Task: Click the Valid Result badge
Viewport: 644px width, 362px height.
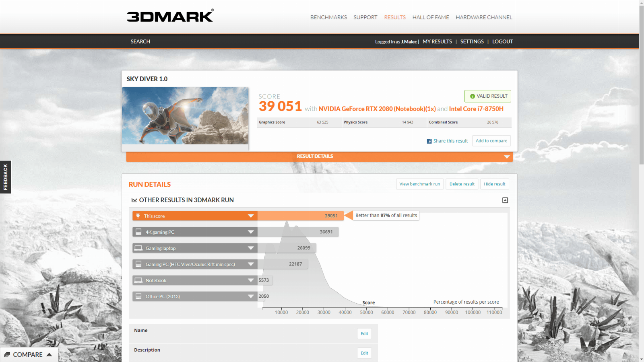Action: click(x=488, y=96)
